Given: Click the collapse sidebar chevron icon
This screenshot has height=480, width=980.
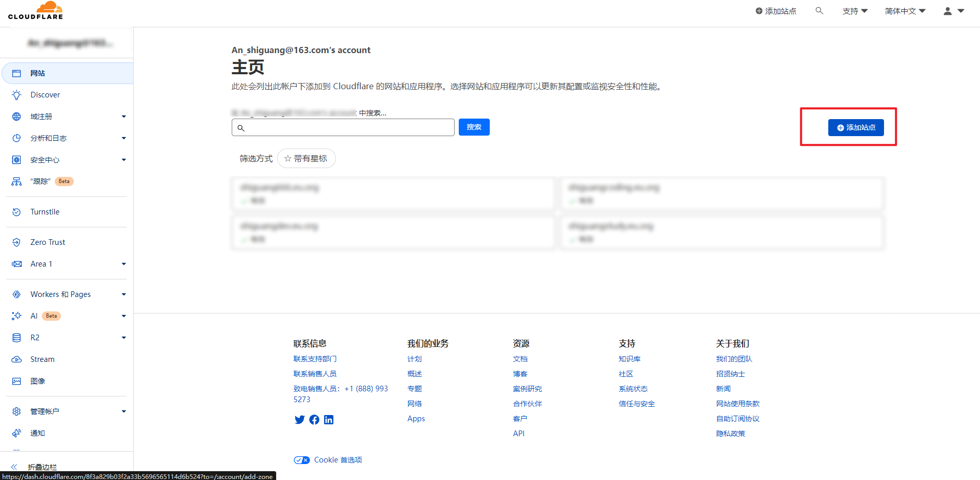Looking at the screenshot, I should pos(14,467).
